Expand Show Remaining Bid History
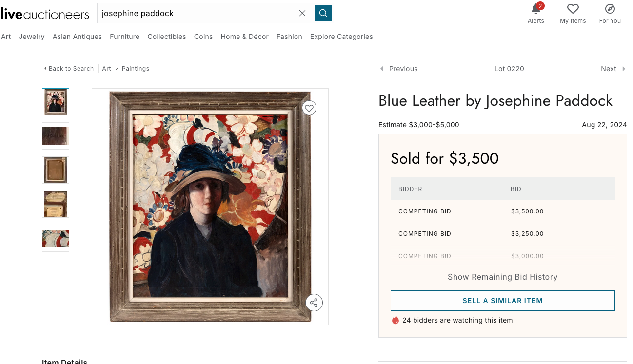Image resolution: width=633 pixels, height=364 pixels. click(502, 277)
